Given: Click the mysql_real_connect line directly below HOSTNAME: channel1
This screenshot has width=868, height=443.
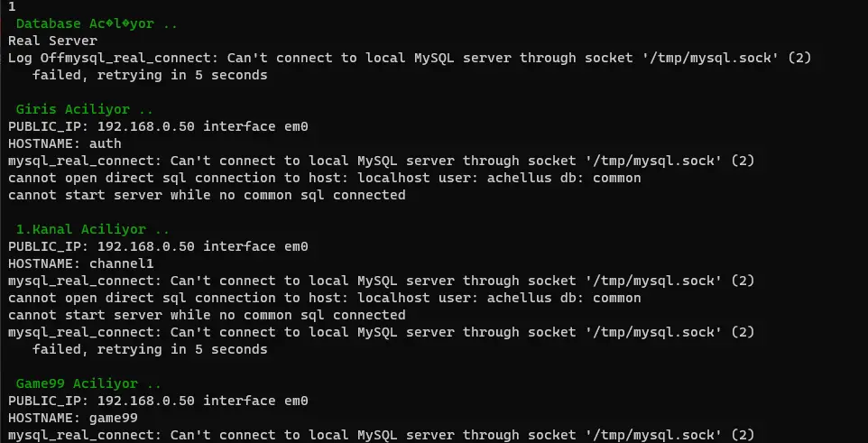Looking at the screenshot, I should click(x=381, y=281).
